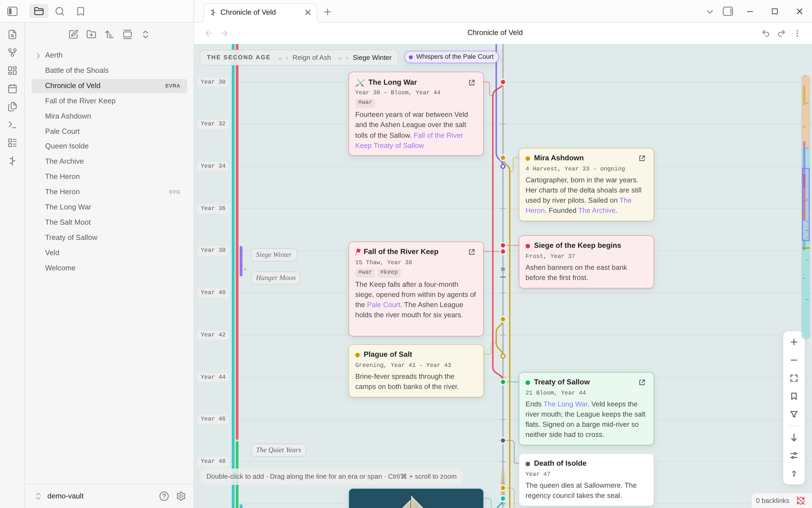Open The Long War card in note
Image resolution: width=812 pixels, height=508 pixels.
pos(471,82)
